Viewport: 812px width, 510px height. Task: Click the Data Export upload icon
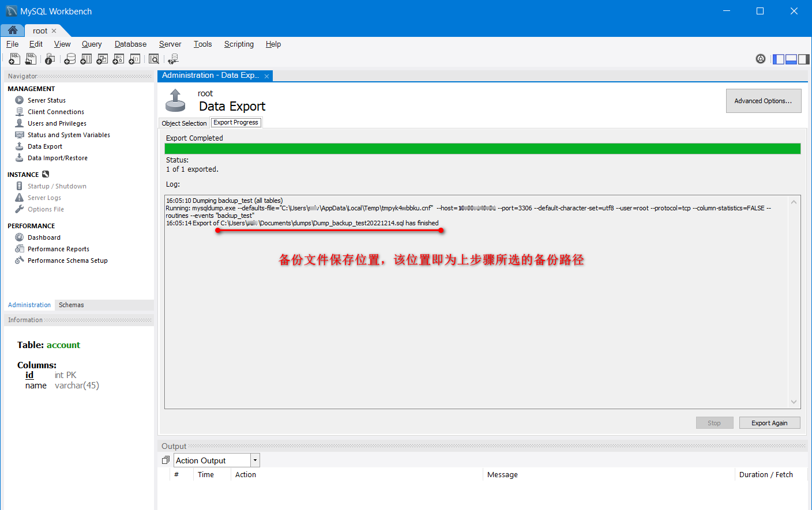[175, 100]
